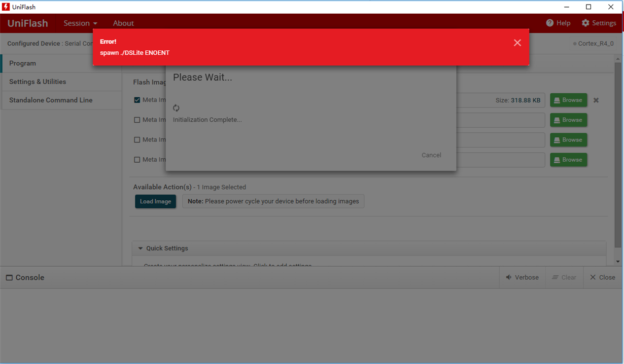Click the spinning progress icon in dialog
The height and width of the screenshot is (364, 624).
[177, 108]
